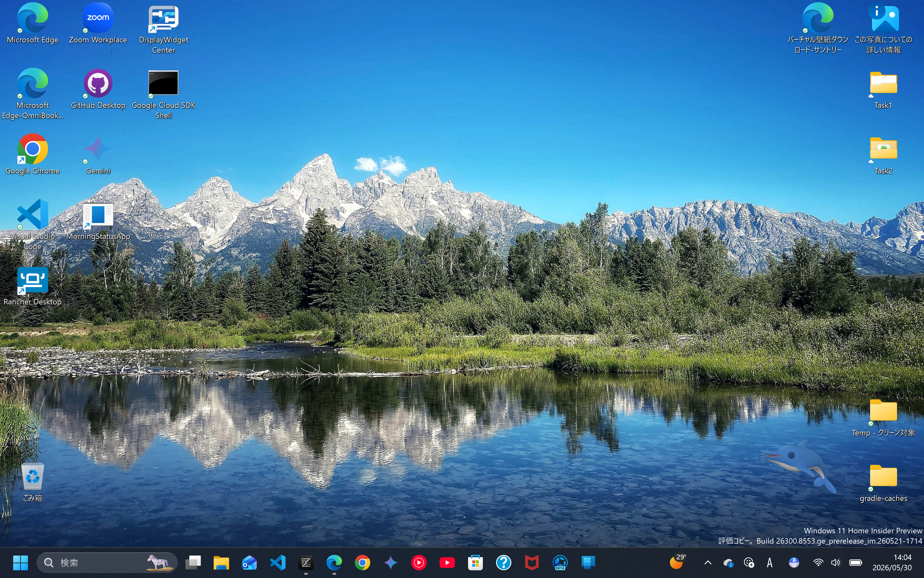This screenshot has height=578, width=924.
Task: Open the Windows Start menu
Action: point(20,562)
